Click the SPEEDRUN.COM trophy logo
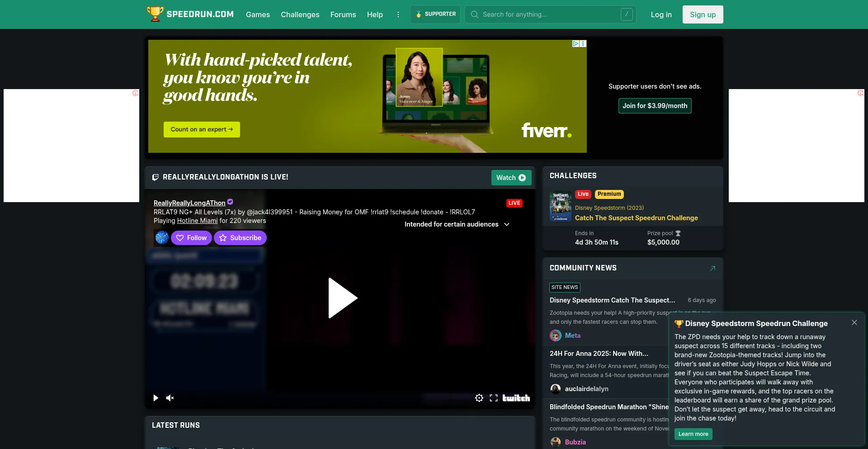 click(155, 14)
